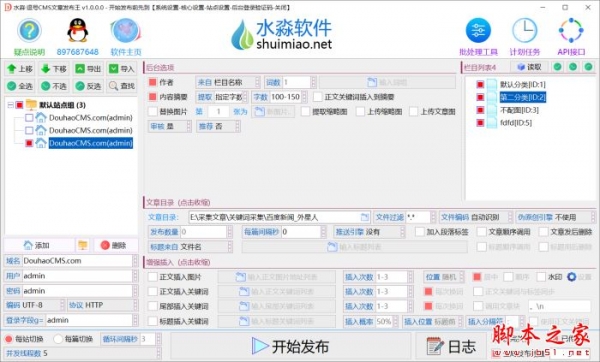Image resolution: width=600 pixels, height=362 pixels.
Task: Enable 标题插入关键词 checkbox
Action: point(153,321)
